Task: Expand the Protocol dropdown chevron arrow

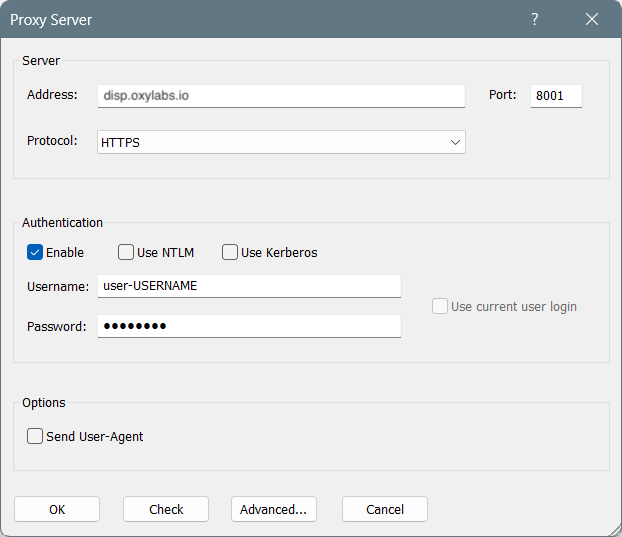Action: click(x=456, y=142)
